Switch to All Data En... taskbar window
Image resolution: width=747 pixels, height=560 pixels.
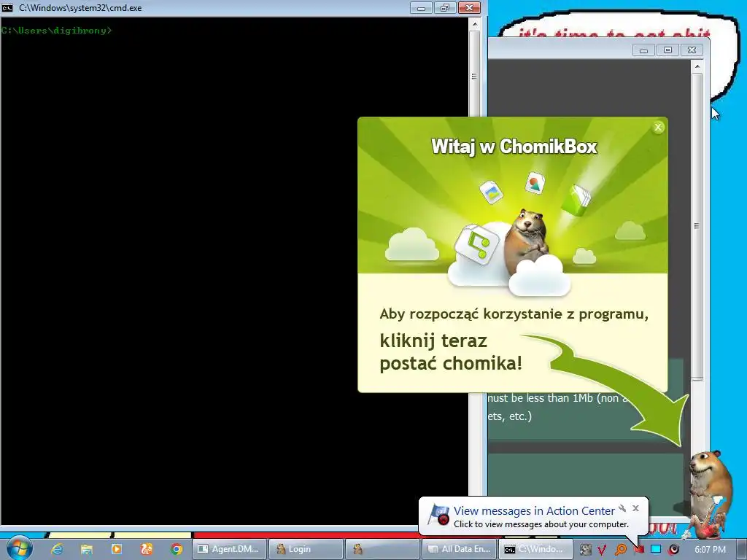tap(460, 549)
